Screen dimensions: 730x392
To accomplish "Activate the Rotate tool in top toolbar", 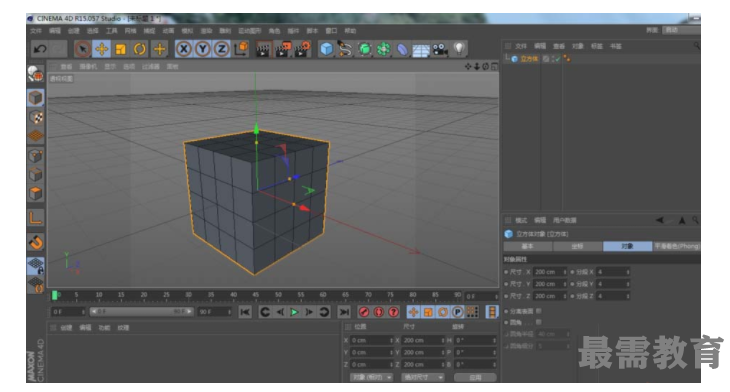I will pyautogui.click(x=140, y=49).
